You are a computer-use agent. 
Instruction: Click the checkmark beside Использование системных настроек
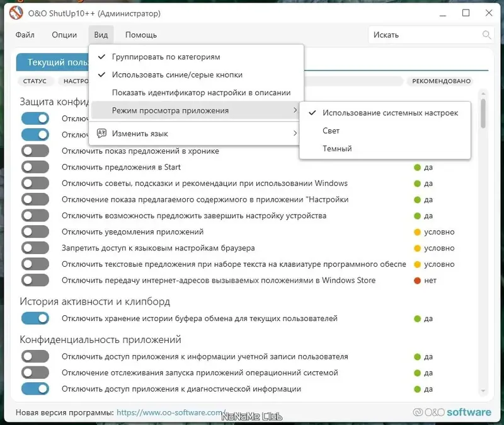tap(311, 113)
